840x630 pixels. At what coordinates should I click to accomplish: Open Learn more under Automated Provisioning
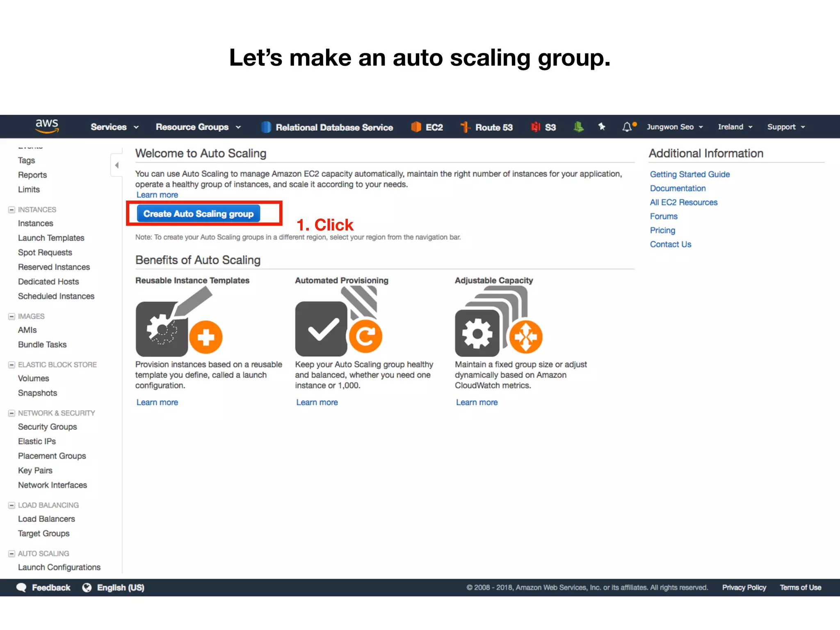[317, 402]
